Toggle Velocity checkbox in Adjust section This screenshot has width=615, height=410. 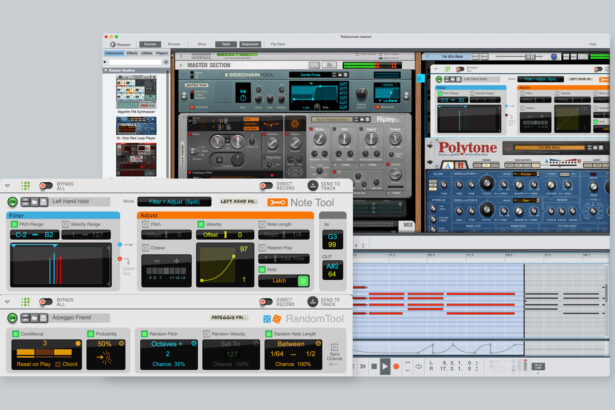coord(201,224)
